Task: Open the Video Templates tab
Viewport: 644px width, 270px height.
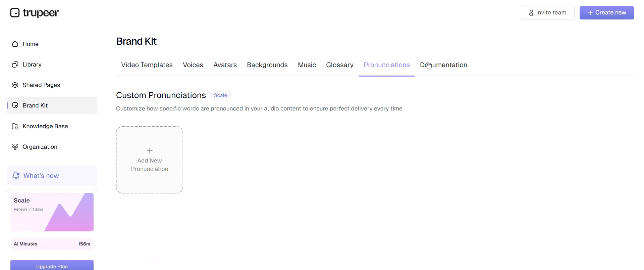Action: pyautogui.click(x=147, y=65)
